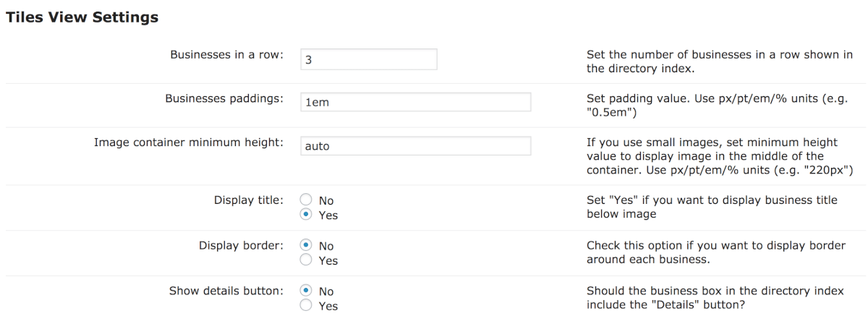Turn on Yes for Show details button
This screenshot has height=324, width=868.
point(306,305)
